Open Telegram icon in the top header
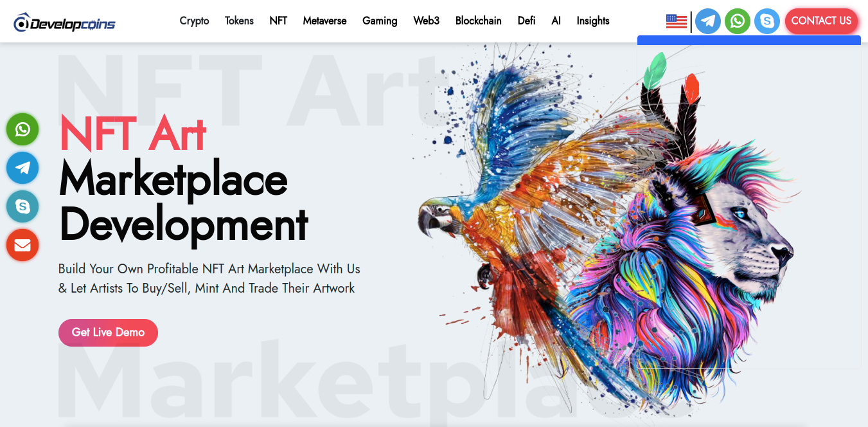Viewport: 868px width, 427px height. (x=708, y=21)
